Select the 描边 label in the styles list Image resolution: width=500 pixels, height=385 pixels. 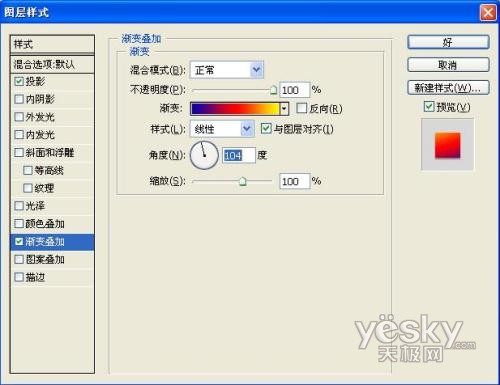tap(35, 277)
